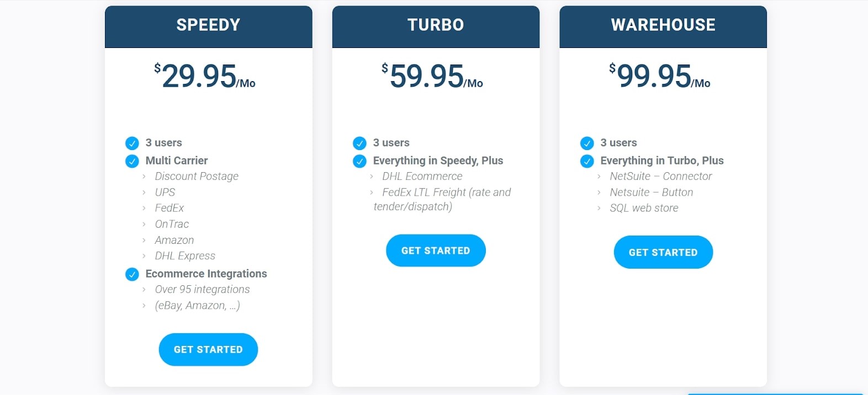Select the SPEEDY plan header
This screenshot has height=395, width=868.
pos(208,25)
